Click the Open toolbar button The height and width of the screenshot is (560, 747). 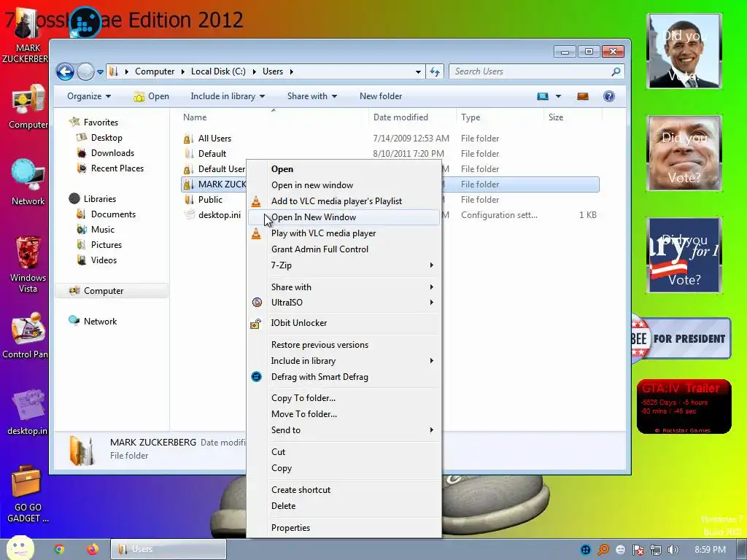click(152, 96)
